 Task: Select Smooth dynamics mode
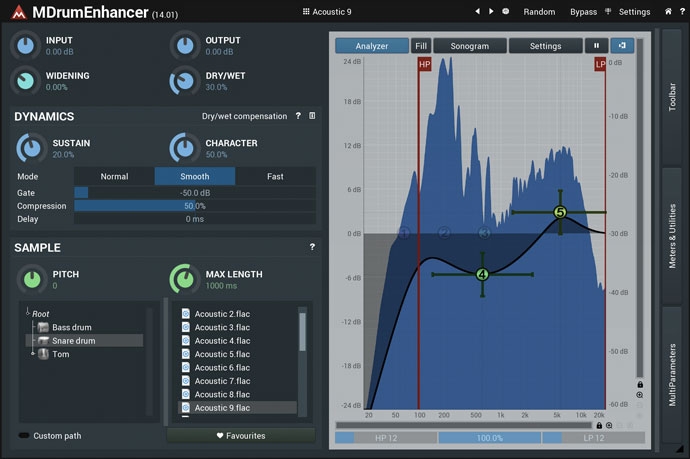pyautogui.click(x=195, y=176)
